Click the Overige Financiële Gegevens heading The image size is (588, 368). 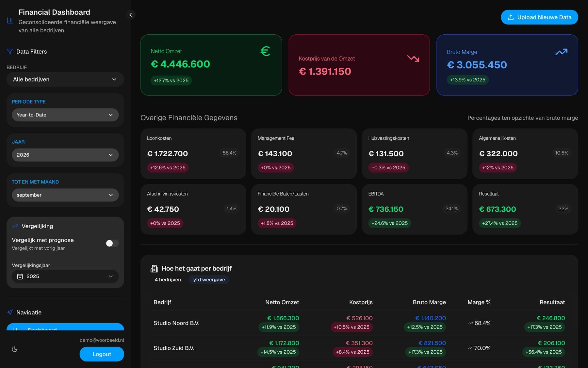tap(189, 118)
